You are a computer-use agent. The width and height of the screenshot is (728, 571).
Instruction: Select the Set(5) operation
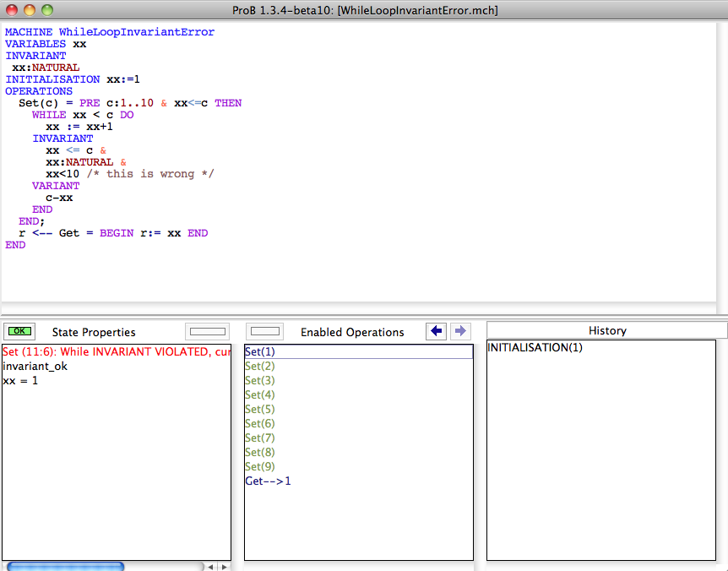coord(260,409)
